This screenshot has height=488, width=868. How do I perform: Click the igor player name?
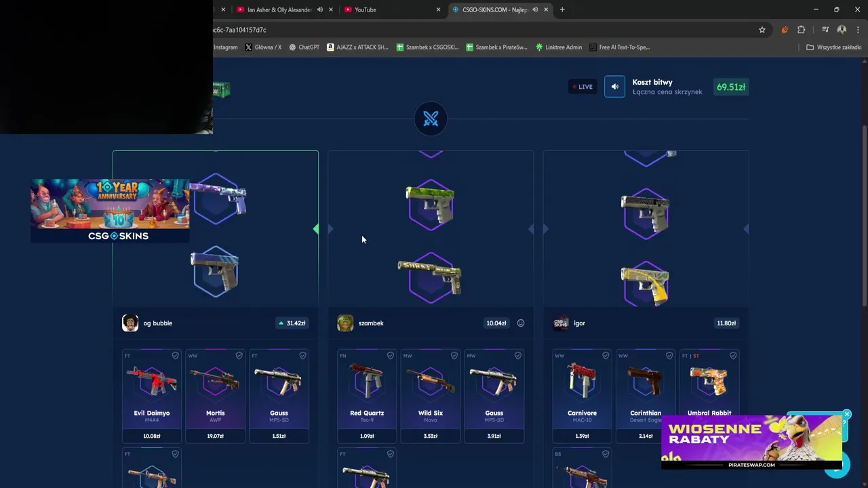[x=579, y=323]
